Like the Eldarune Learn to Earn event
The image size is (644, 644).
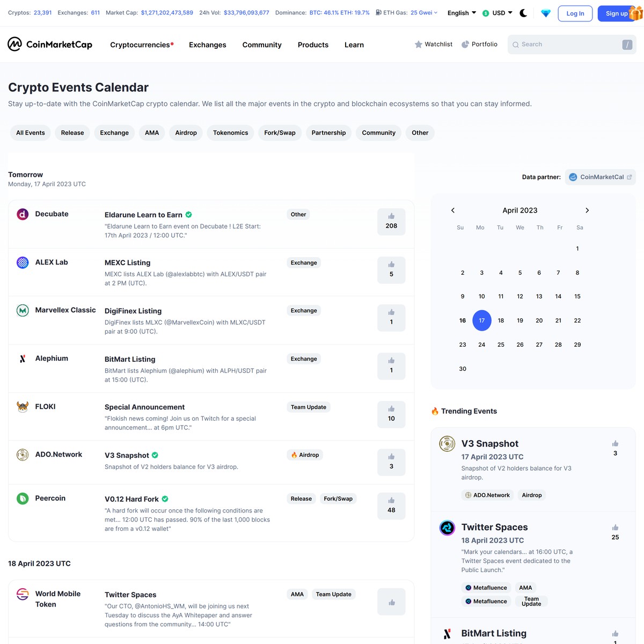(391, 221)
